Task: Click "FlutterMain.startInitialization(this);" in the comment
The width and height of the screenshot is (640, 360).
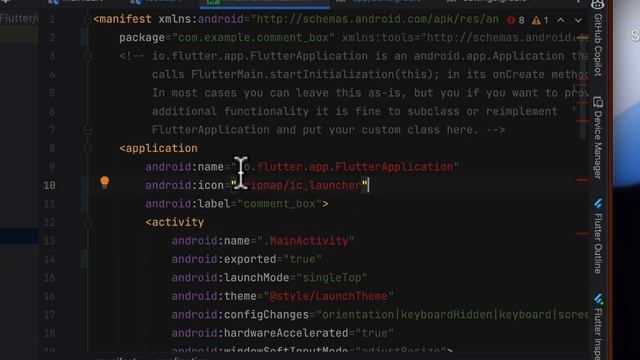Action: point(315,75)
